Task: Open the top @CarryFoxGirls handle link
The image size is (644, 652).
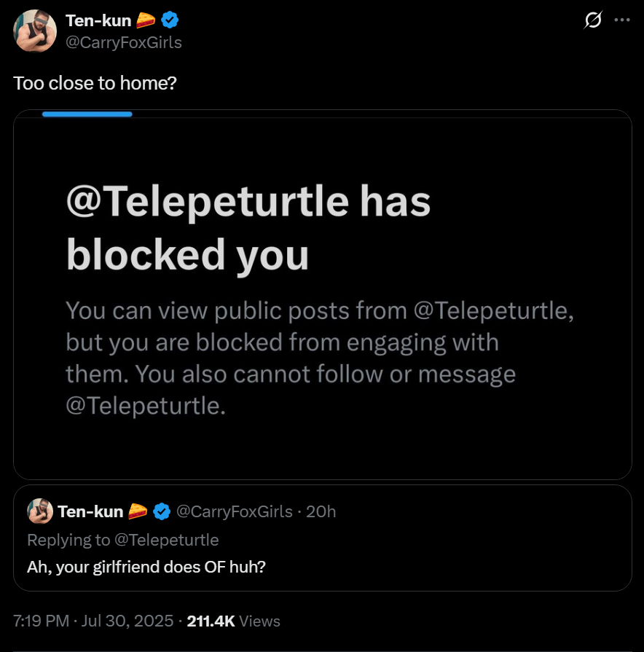Action: click(x=124, y=42)
